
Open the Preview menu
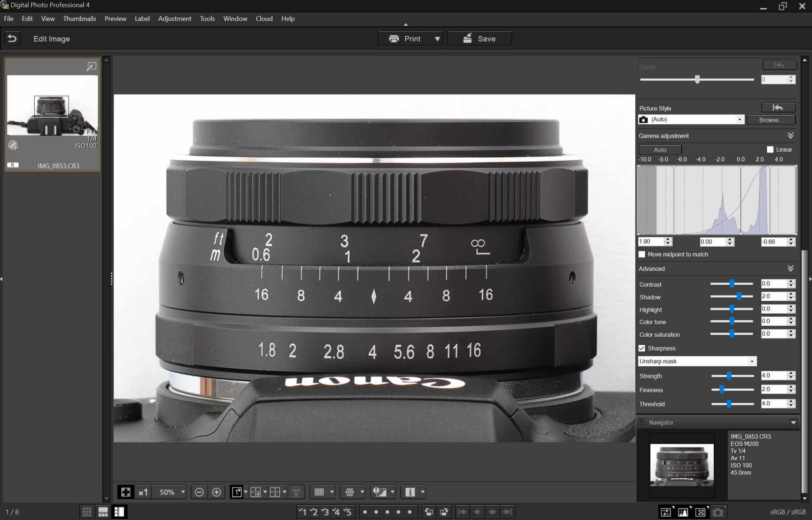tap(115, 19)
